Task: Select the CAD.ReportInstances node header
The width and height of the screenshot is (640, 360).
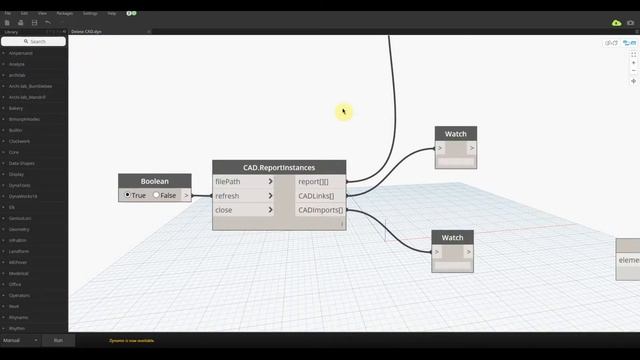Action: 279,167
